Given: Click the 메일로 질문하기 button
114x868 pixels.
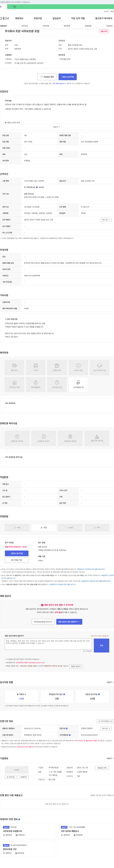Looking at the screenshot, I should coord(76,667).
